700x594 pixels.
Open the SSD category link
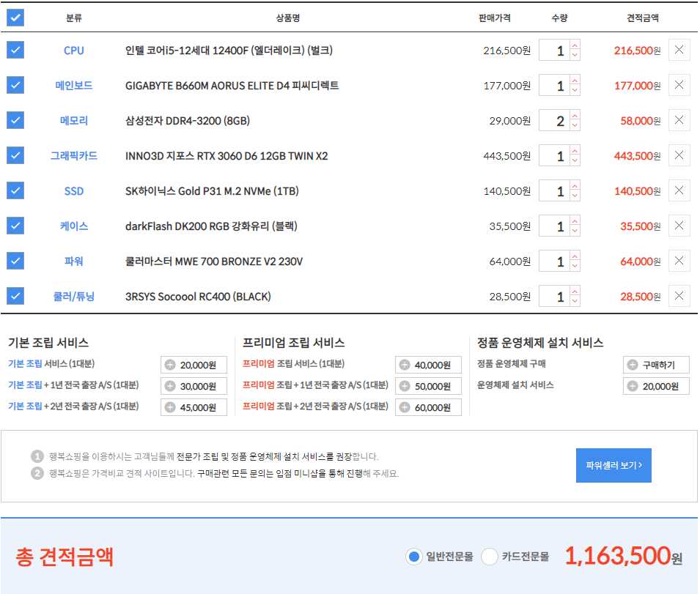[x=73, y=191]
